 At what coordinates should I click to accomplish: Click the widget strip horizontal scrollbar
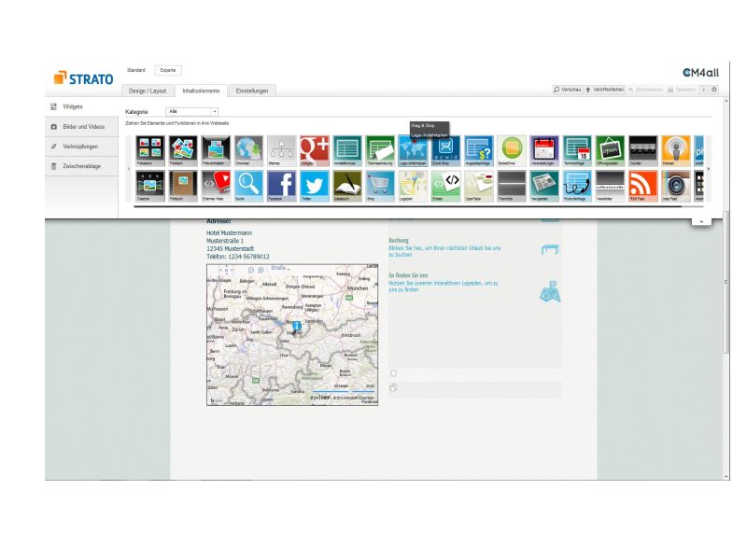pyautogui.click(x=407, y=206)
